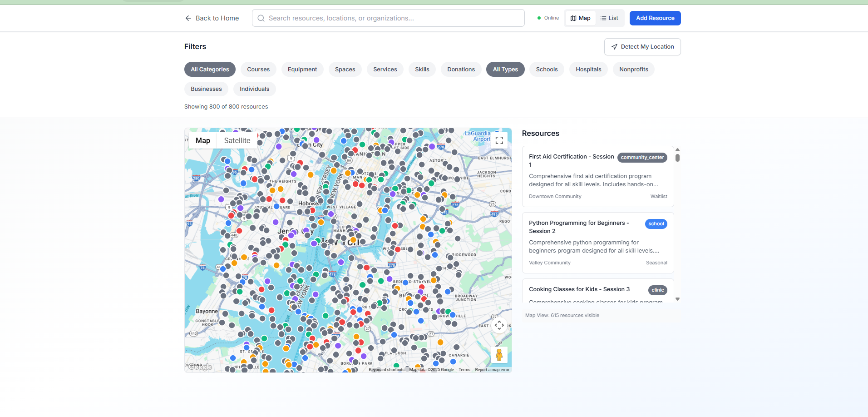
Task: Click the Seasonal status text
Action: tap(656, 263)
